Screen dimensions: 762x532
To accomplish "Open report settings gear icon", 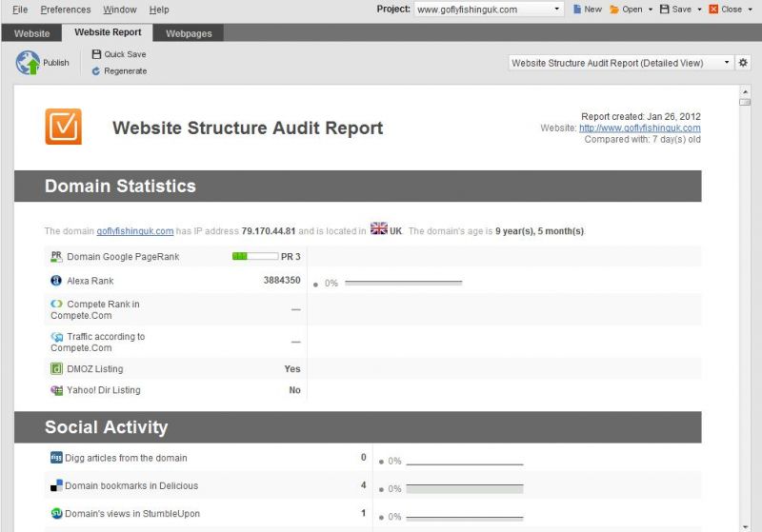I will tap(744, 63).
